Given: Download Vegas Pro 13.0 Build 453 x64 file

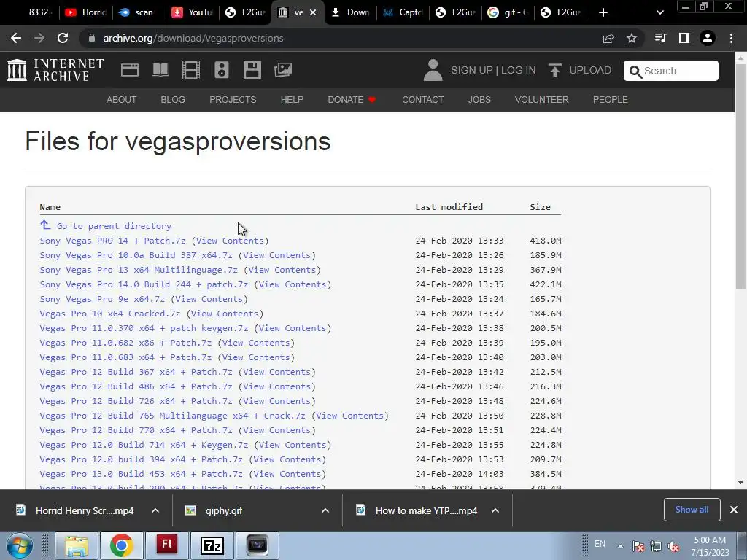Looking at the screenshot, I should (141, 474).
